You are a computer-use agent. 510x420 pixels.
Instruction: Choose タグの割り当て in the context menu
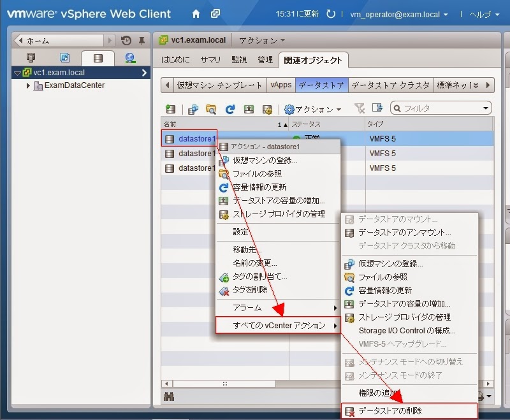(x=279, y=277)
